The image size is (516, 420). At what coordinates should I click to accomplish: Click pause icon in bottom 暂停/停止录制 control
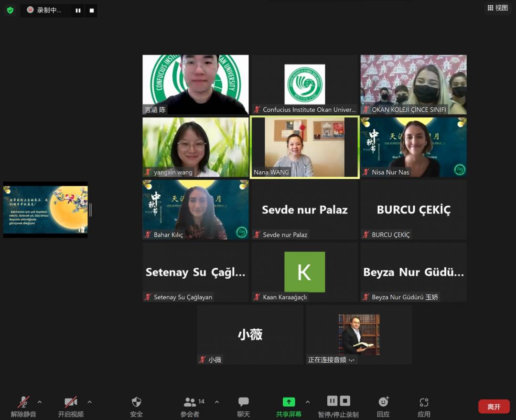coord(332,401)
